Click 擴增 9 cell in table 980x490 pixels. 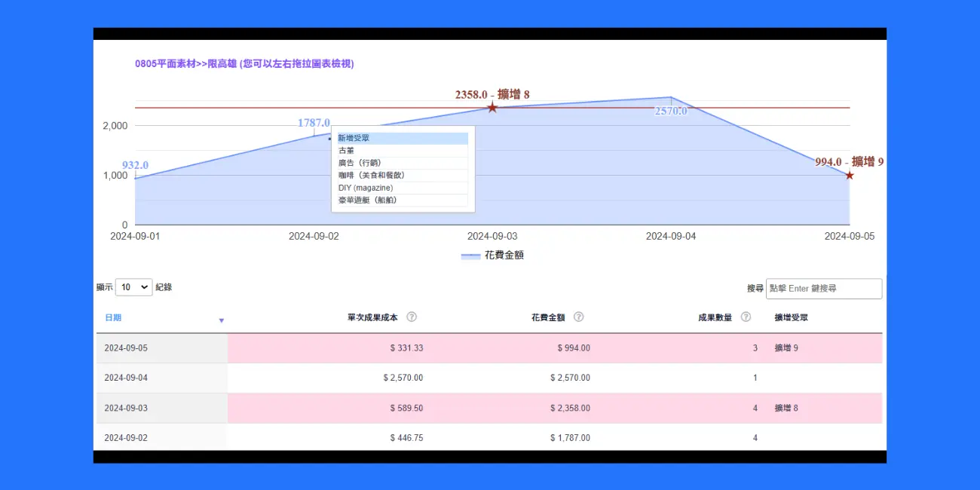(x=786, y=348)
